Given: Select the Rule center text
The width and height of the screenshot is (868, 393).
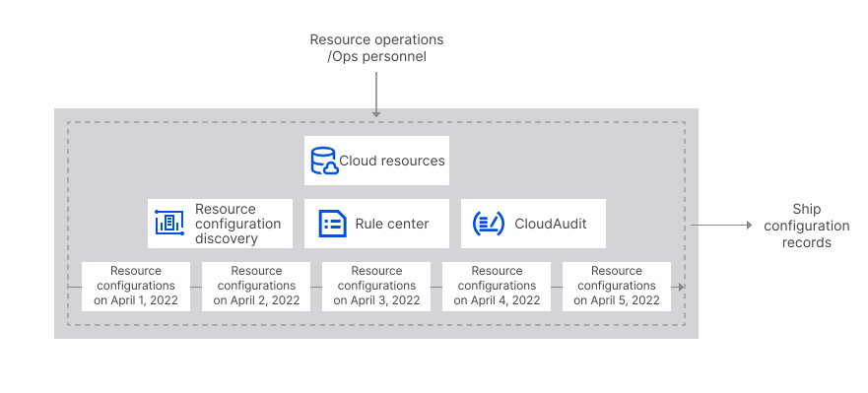Looking at the screenshot, I should (x=392, y=225).
